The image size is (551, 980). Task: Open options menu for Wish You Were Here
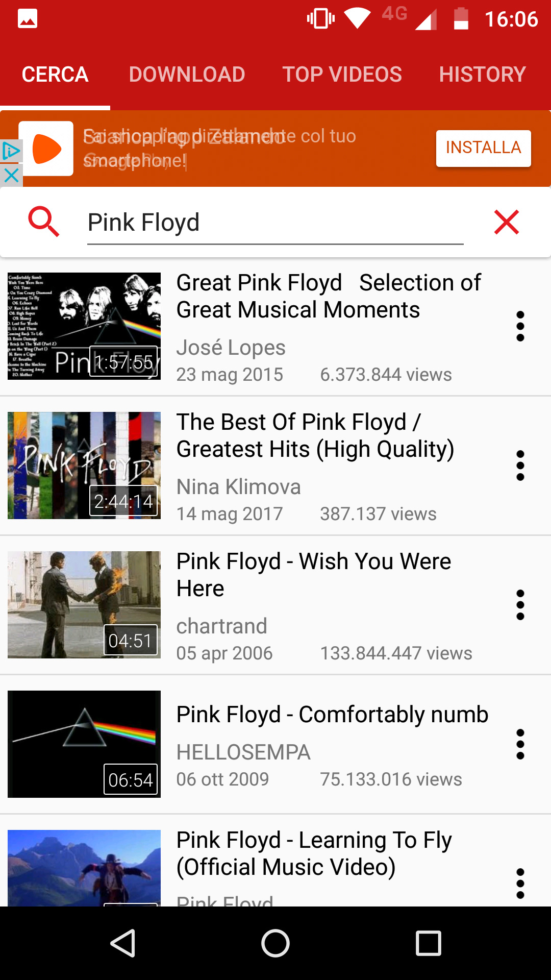point(520,605)
